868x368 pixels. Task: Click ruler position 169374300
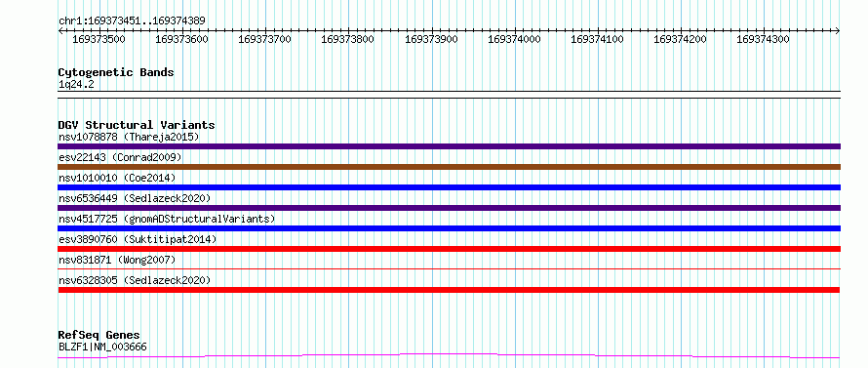(x=764, y=39)
